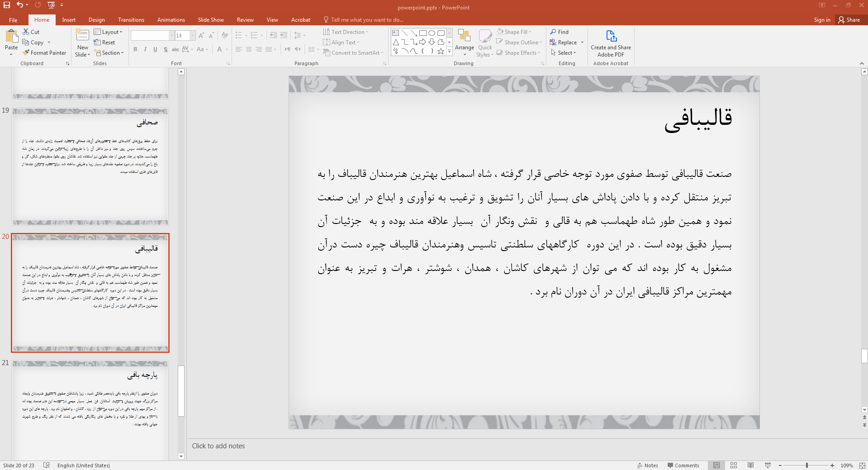Toggle Italic formatting
This screenshot has width=868, height=470.
click(x=145, y=49)
